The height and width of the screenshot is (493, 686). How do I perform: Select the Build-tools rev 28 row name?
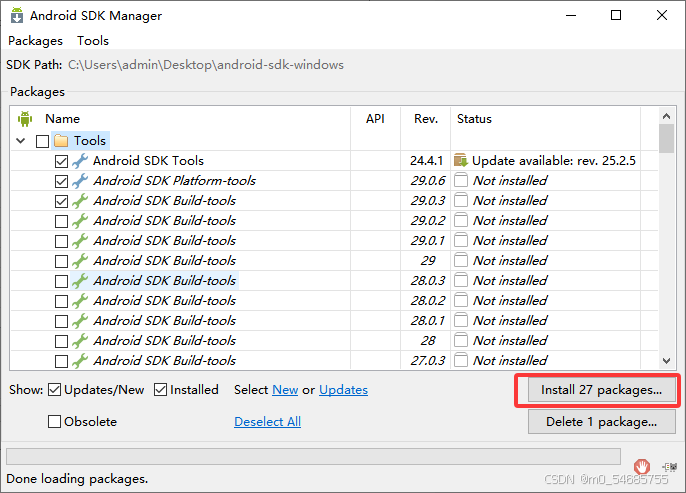point(164,341)
